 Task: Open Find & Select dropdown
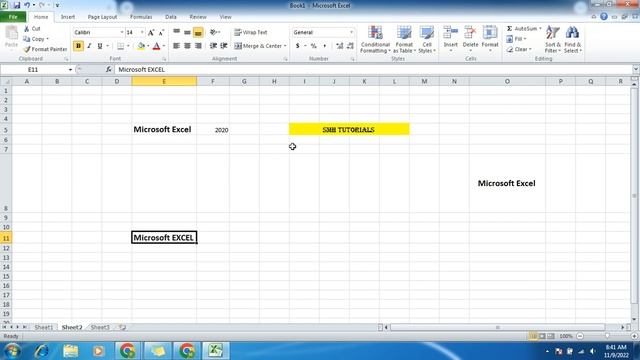click(x=573, y=39)
